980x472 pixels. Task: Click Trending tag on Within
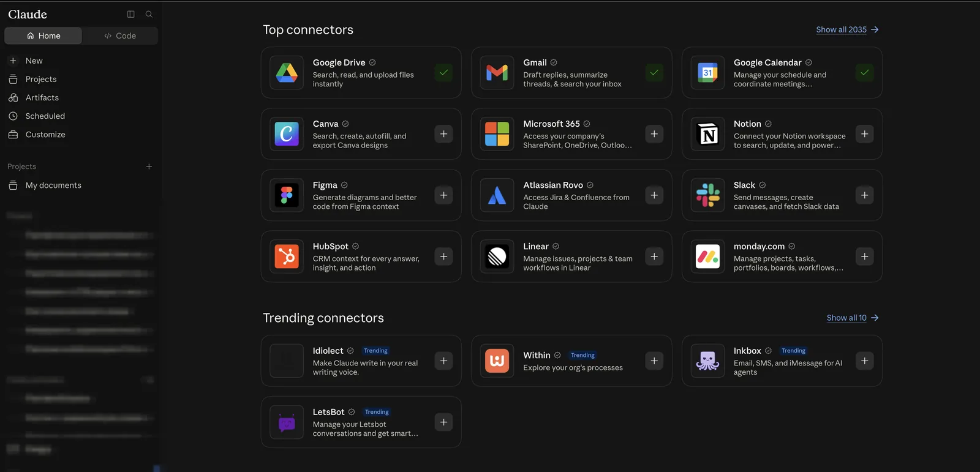point(582,355)
